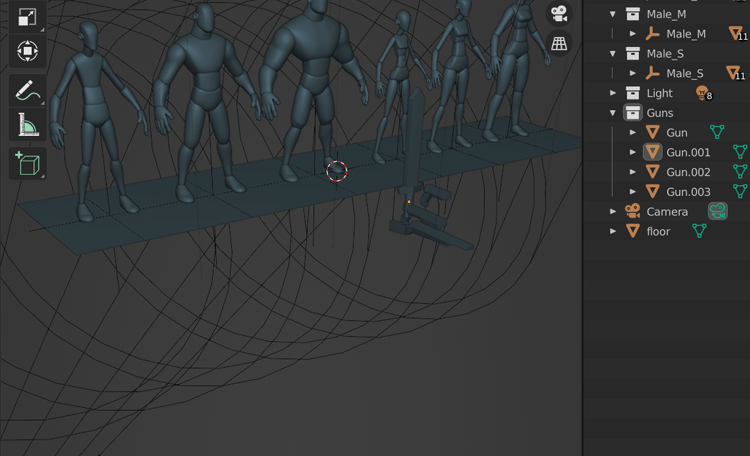Collapse the Male_M collection

pos(613,14)
